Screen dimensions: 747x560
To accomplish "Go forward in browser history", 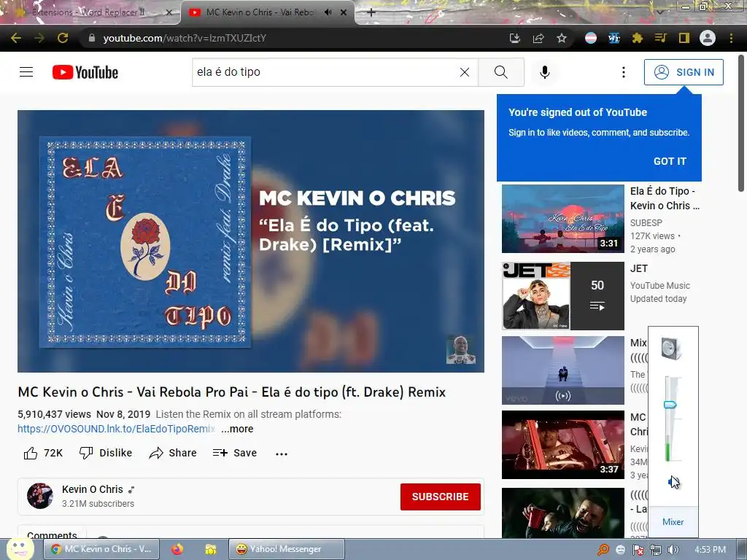I will [39, 38].
